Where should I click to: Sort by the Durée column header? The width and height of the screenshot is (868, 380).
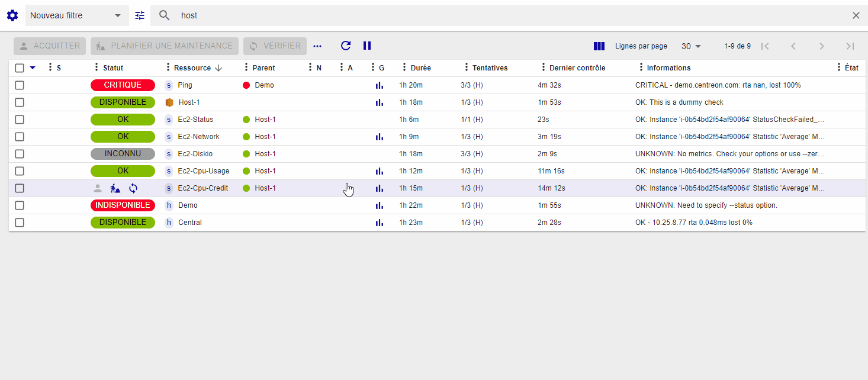coord(420,68)
